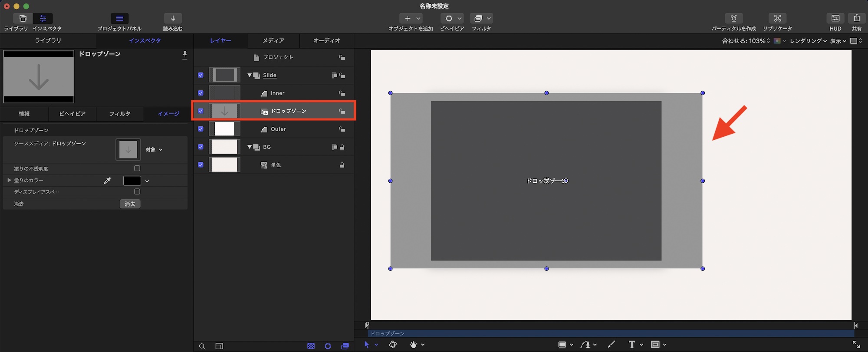Viewport: 868px width, 352px height.
Task: Switch to the メディア tab
Action: 273,40
